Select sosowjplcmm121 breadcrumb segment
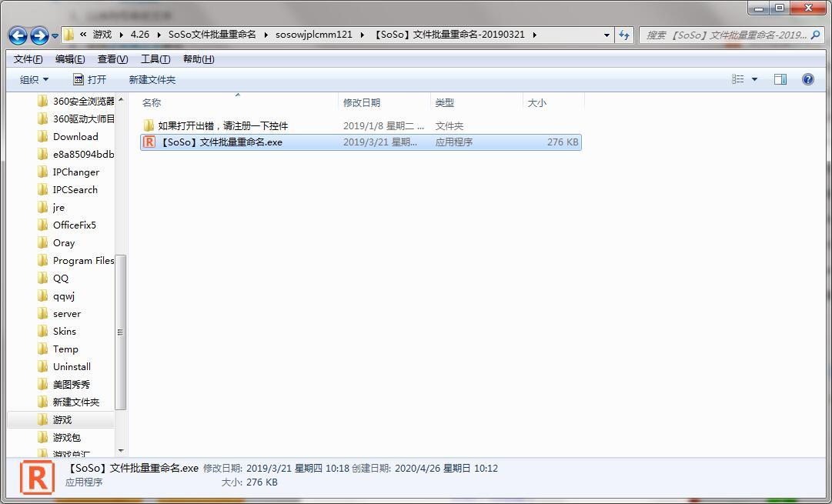Image resolution: width=832 pixels, height=504 pixels. 314,35
